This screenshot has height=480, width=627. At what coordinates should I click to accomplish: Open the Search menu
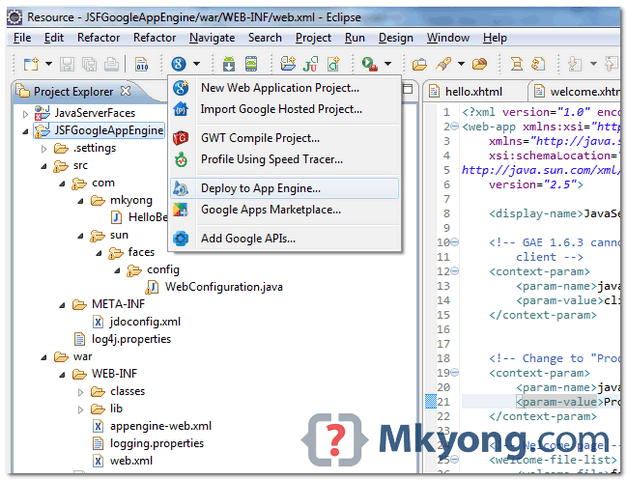tap(265, 38)
